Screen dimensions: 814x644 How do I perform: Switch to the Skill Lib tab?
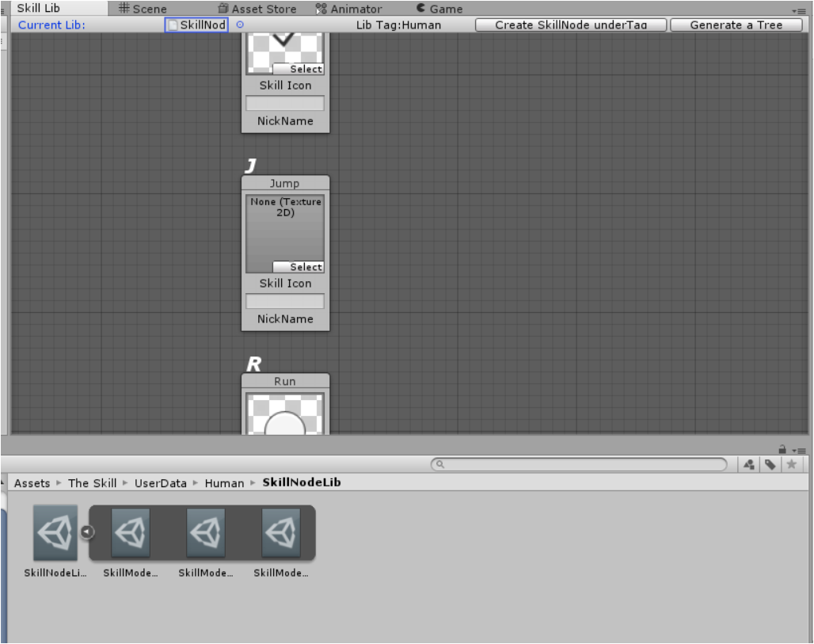coord(39,8)
